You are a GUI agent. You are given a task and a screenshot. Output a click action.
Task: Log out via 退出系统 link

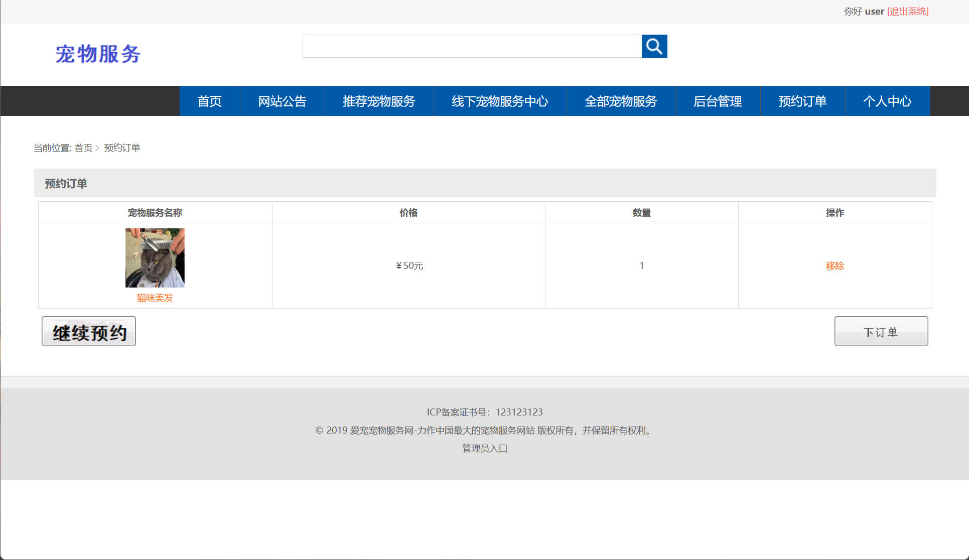(907, 11)
